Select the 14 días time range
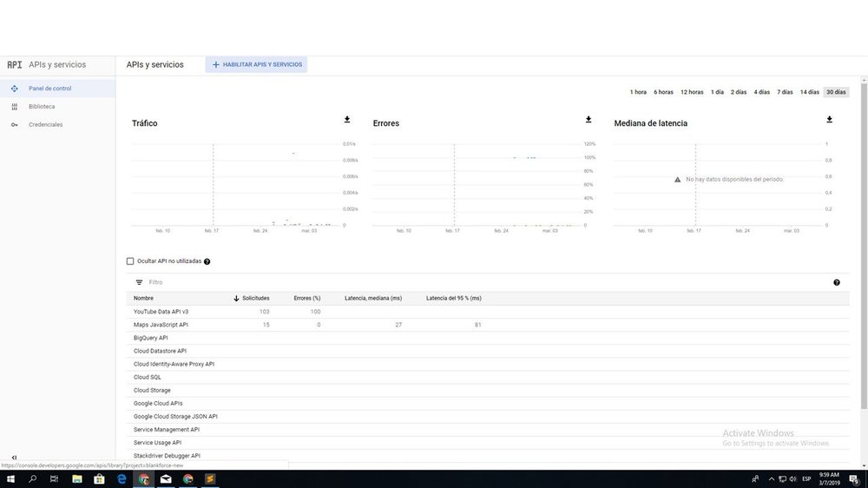 [x=809, y=92]
